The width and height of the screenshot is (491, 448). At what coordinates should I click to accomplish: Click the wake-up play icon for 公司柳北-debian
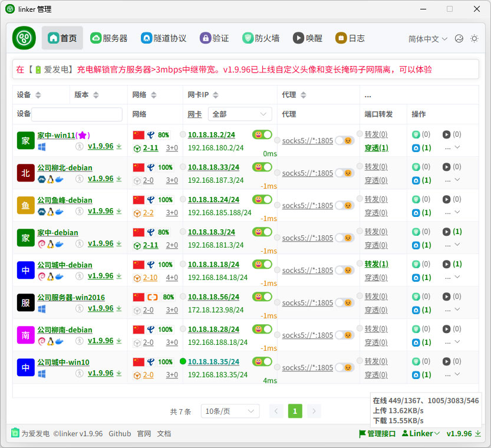(x=446, y=167)
